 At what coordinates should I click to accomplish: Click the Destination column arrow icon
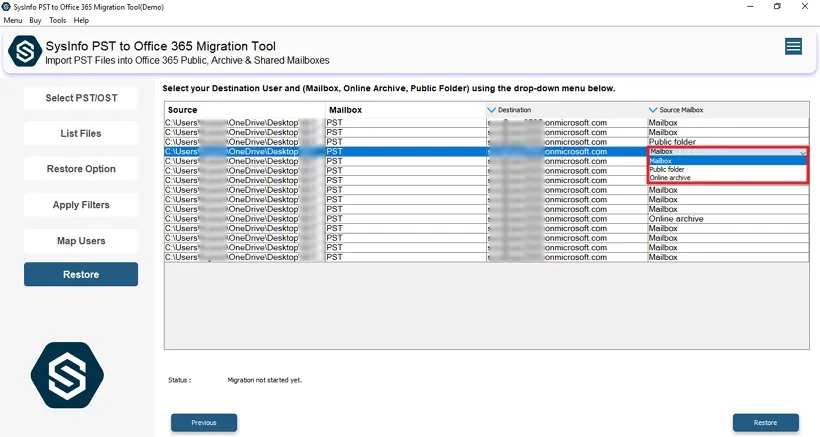(491, 109)
